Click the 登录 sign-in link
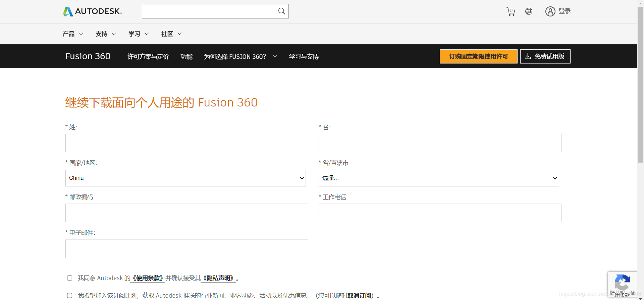The width and height of the screenshot is (644, 300). (x=565, y=11)
